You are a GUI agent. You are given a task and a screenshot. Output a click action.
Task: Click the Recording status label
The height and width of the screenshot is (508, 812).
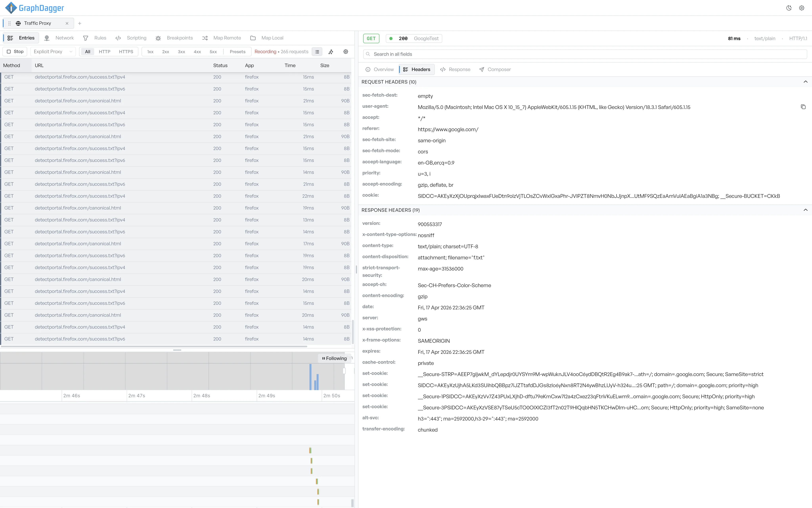(x=265, y=52)
